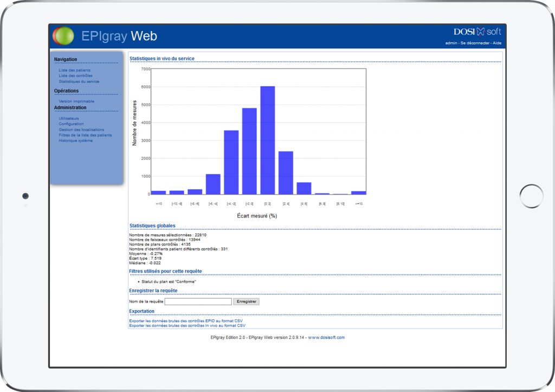Click the DOSIsoft logo in header
555x392 pixels.
[x=477, y=32]
